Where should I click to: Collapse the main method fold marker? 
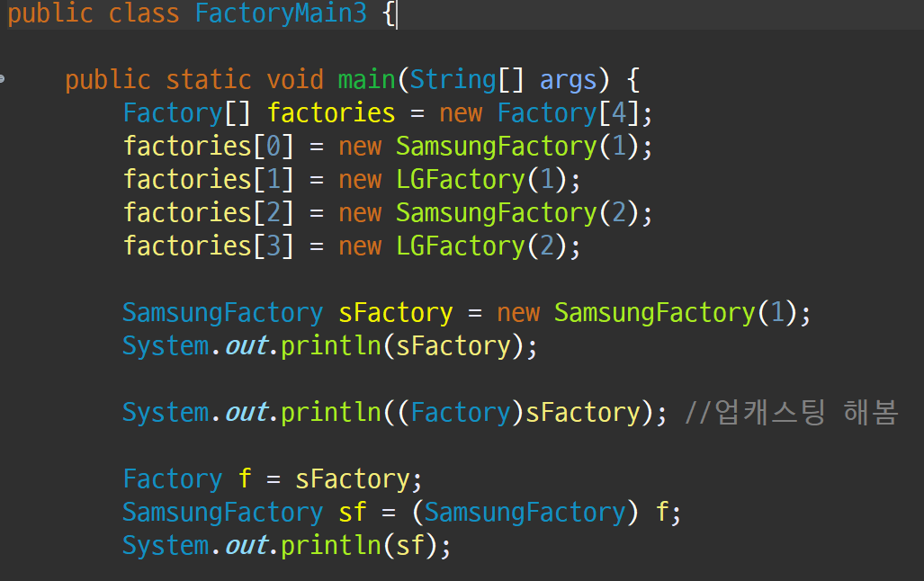2,78
